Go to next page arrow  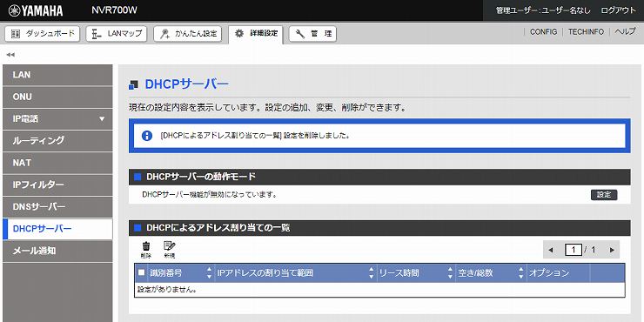pos(612,250)
